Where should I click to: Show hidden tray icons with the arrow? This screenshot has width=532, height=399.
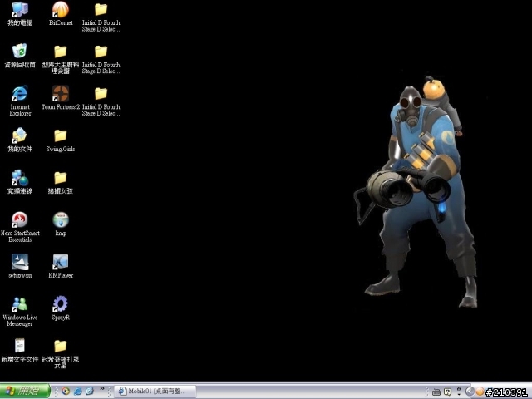pos(470,392)
